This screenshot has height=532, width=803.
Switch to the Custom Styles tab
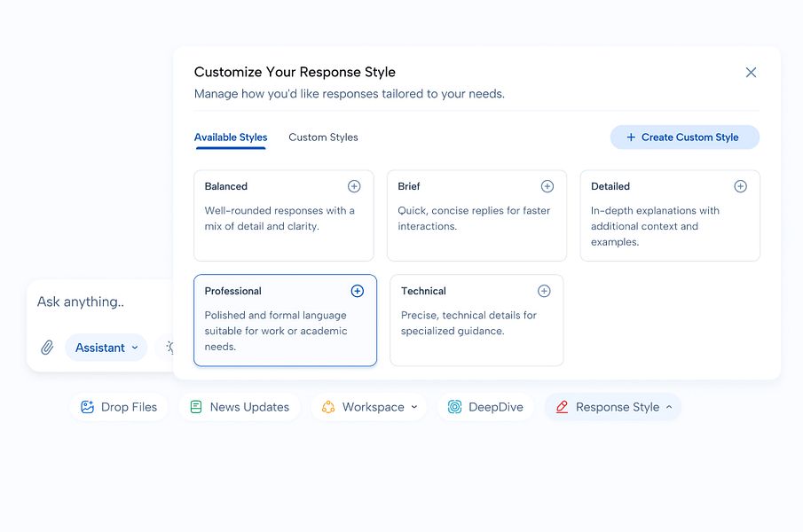tap(323, 137)
